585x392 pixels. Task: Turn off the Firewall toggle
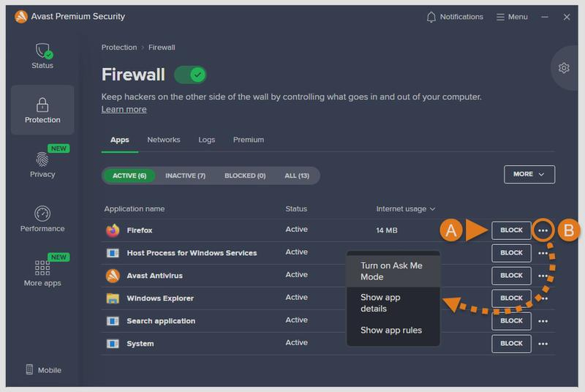coord(190,75)
